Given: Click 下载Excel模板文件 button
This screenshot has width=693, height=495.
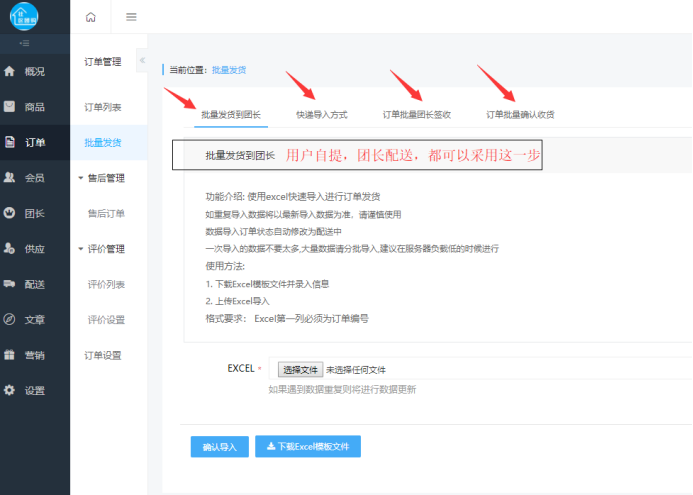Looking at the screenshot, I should coord(308,447).
